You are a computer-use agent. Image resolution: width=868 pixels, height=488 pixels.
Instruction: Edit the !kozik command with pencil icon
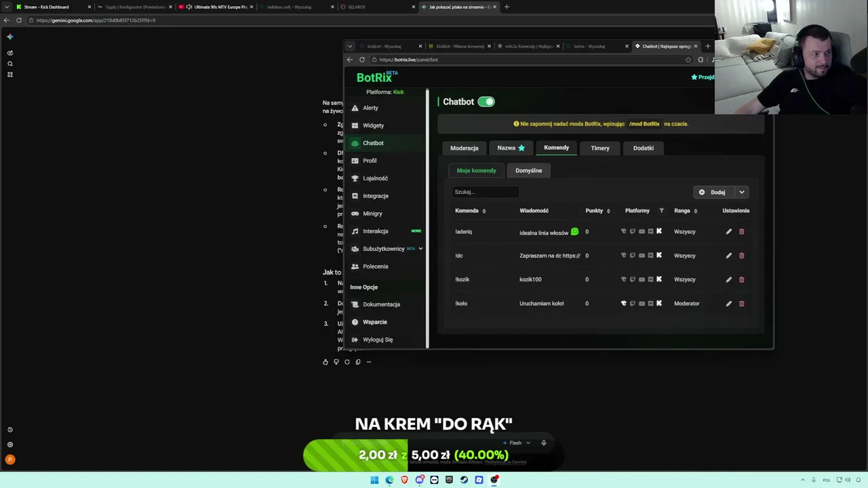point(729,279)
